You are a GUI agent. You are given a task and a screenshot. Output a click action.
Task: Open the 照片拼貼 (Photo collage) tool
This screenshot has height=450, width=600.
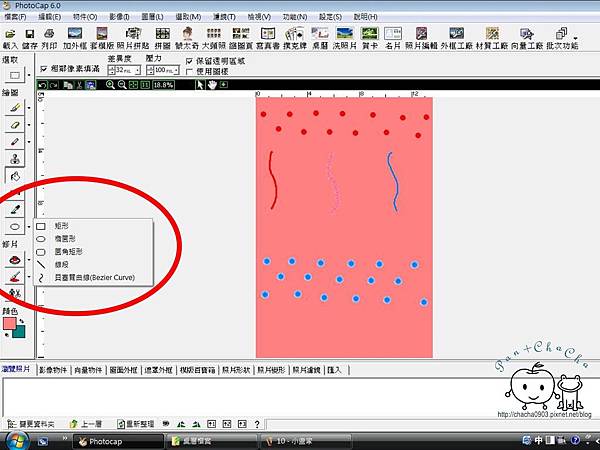(x=133, y=38)
